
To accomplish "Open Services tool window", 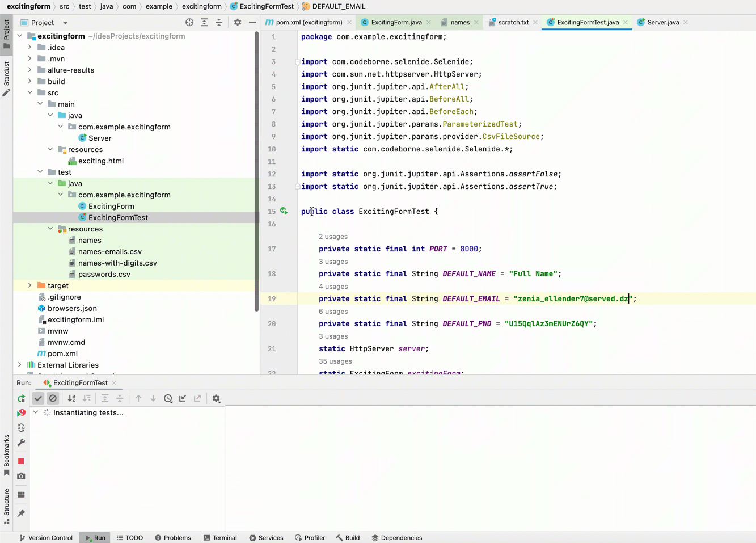I will [266, 538].
